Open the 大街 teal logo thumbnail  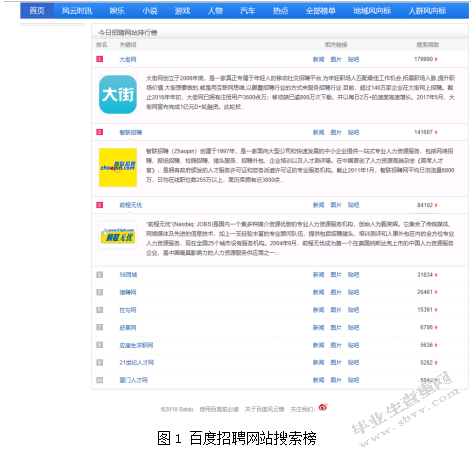[118, 95]
